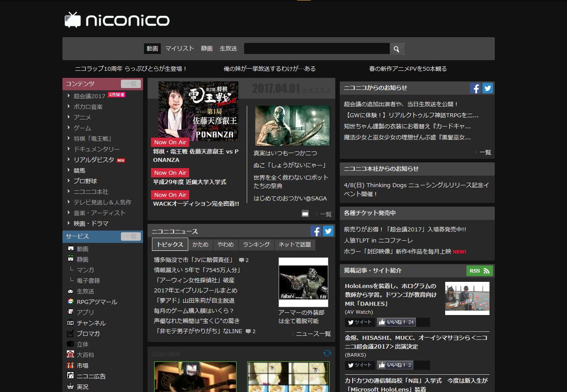Click the search magnifier icon
Image resolution: width=567 pixels, height=392 pixels.
click(x=397, y=49)
